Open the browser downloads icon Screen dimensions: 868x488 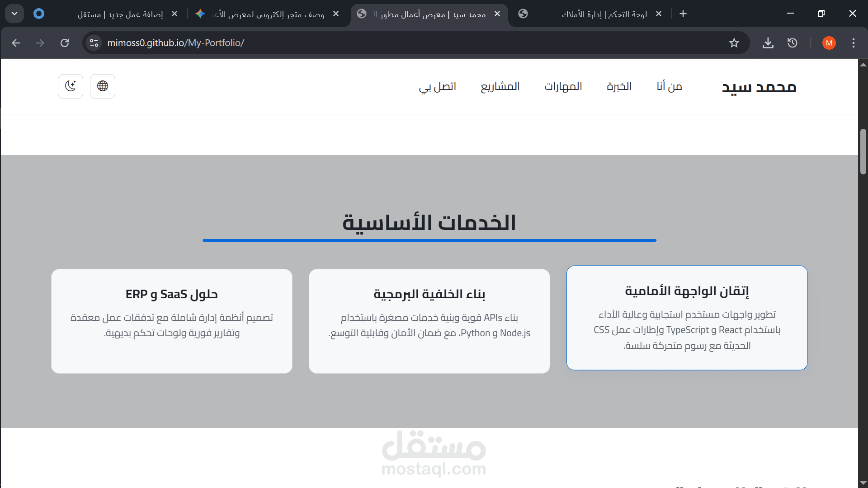[x=768, y=43]
